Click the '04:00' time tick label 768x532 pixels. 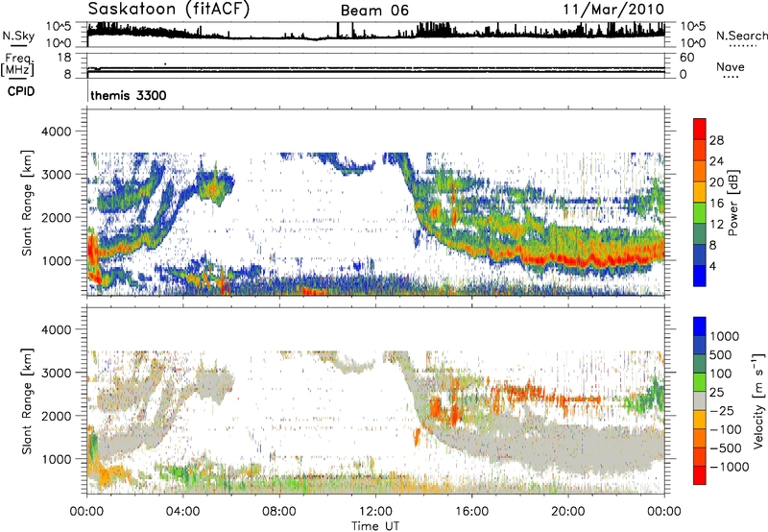coord(182,512)
